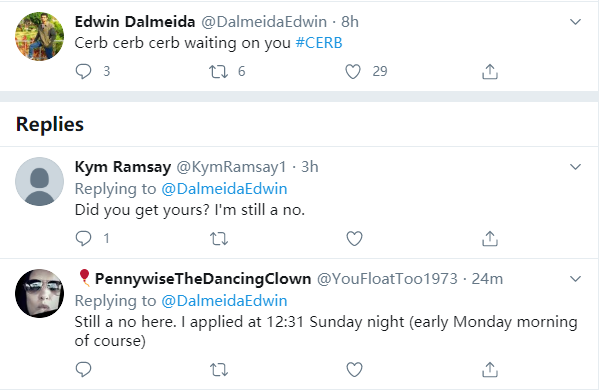Like Edwin Dalmeida's tweet with 29 likes
The image size is (600, 390).
pyautogui.click(x=353, y=72)
